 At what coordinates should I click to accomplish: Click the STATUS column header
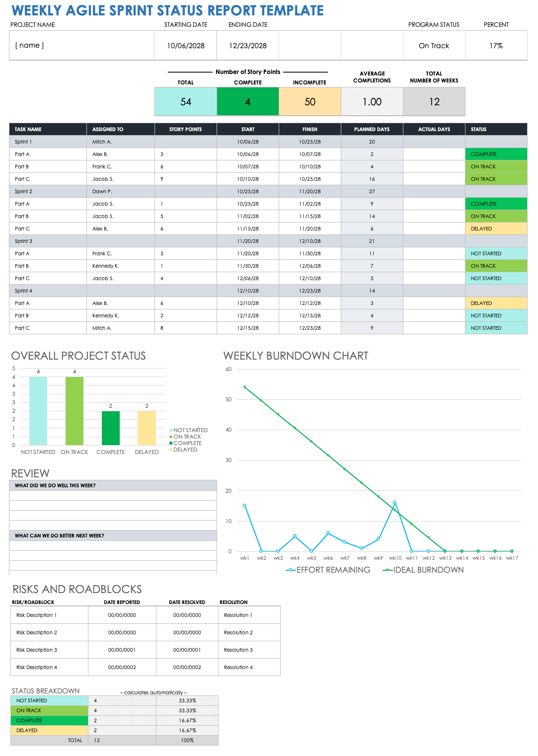tap(495, 129)
